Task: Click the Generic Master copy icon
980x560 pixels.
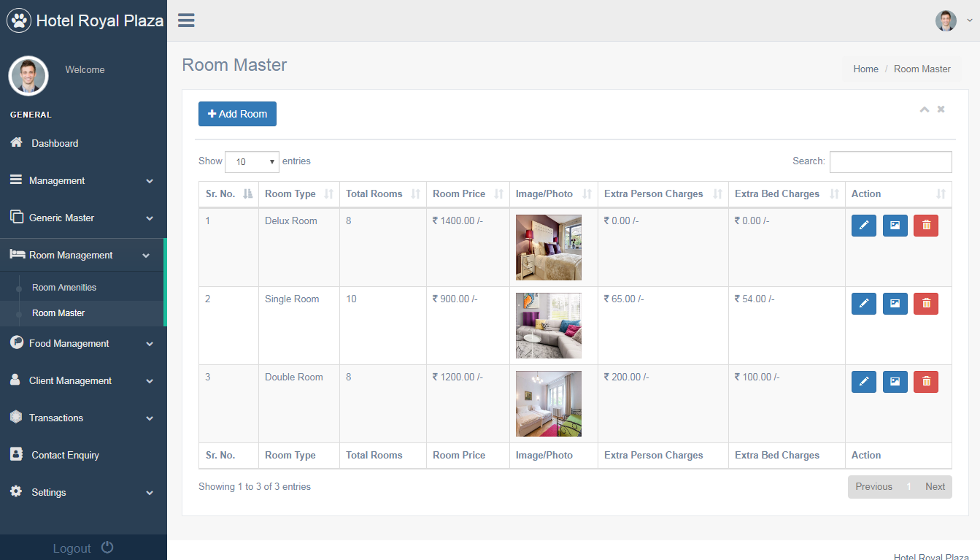Action: tap(16, 217)
